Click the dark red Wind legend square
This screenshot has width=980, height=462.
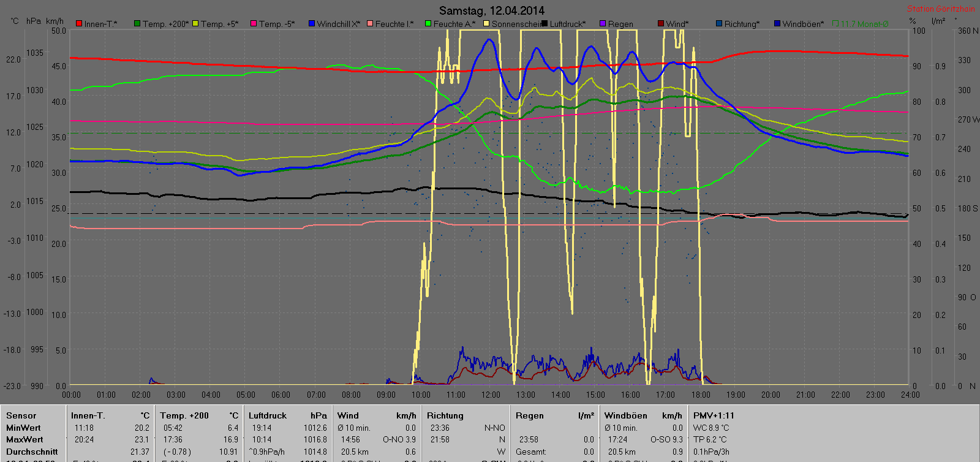[x=661, y=24]
